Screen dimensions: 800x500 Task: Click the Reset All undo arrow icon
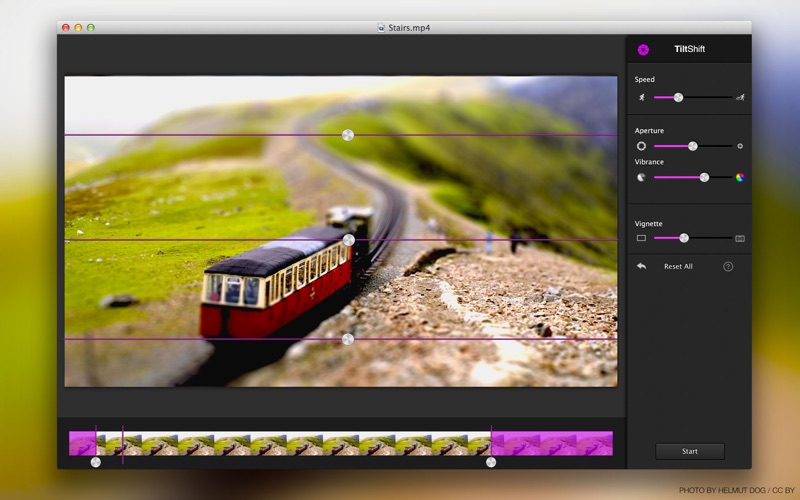641,266
